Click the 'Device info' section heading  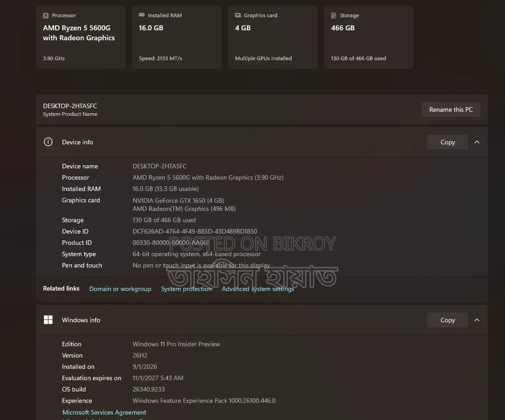[x=77, y=142]
